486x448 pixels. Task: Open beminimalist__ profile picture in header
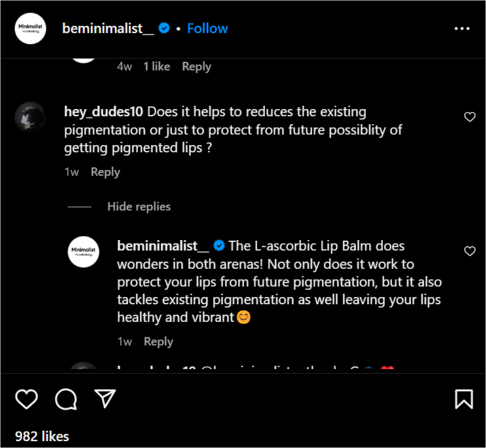31,29
